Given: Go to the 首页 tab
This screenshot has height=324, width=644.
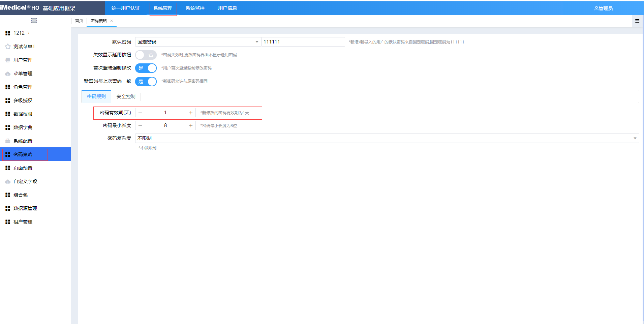Looking at the screenshot, I should tap(79, 21).
